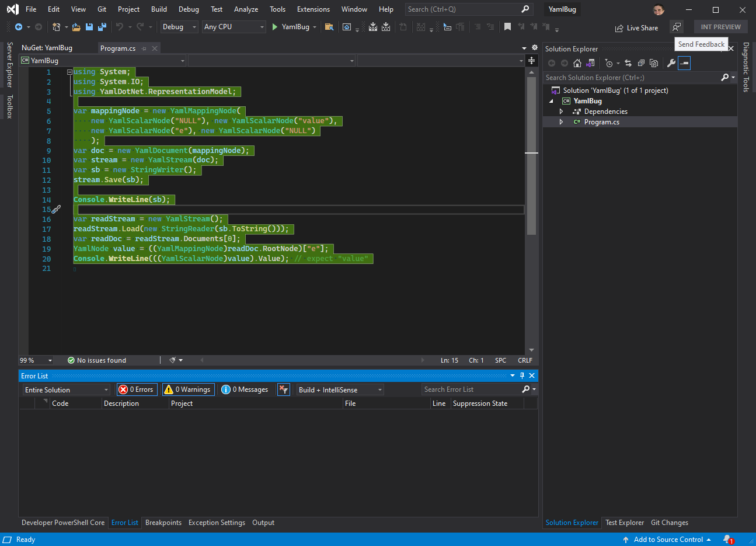Expand the Dependencies node
Image resolution: width=756 pixels, height=546 pixels.
[561, 111]
